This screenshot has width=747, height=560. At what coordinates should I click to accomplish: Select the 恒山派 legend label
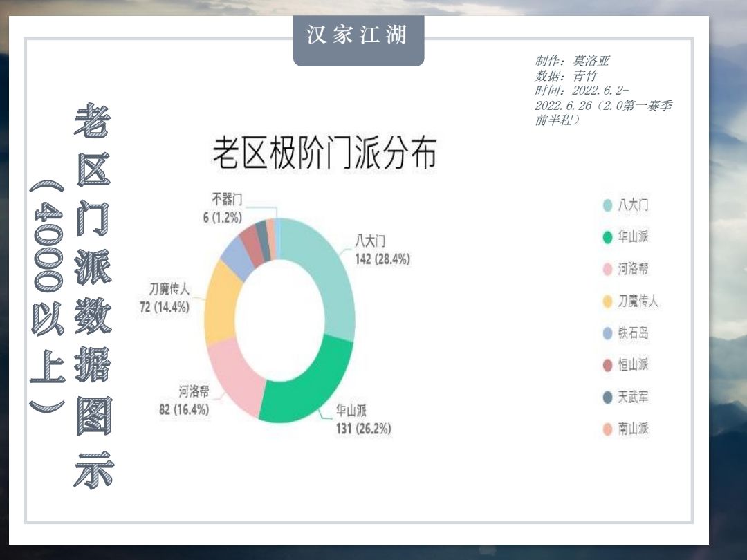point(633,365)
